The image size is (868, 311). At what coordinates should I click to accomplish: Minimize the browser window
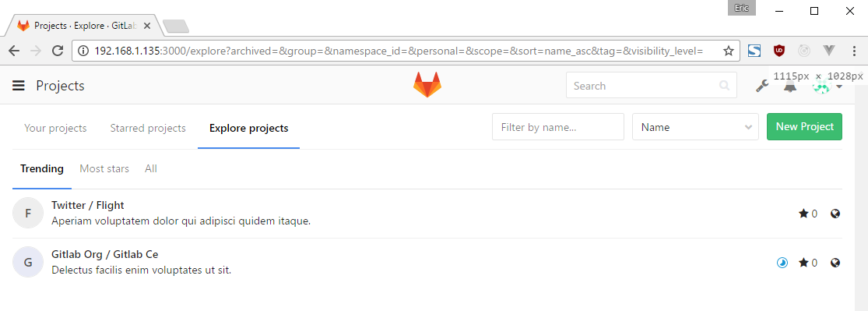pos(779,11)
